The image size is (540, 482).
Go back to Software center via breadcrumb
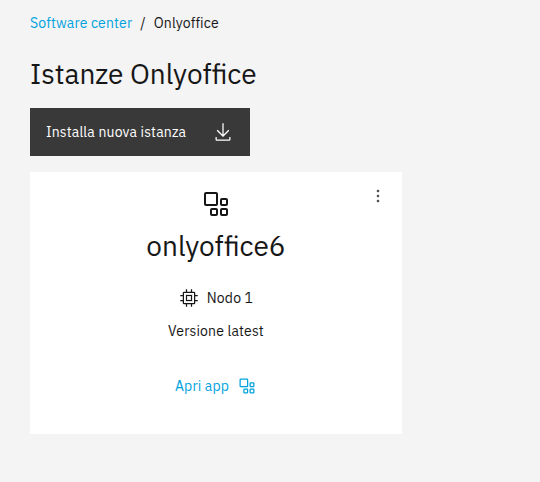coord(81,23)
